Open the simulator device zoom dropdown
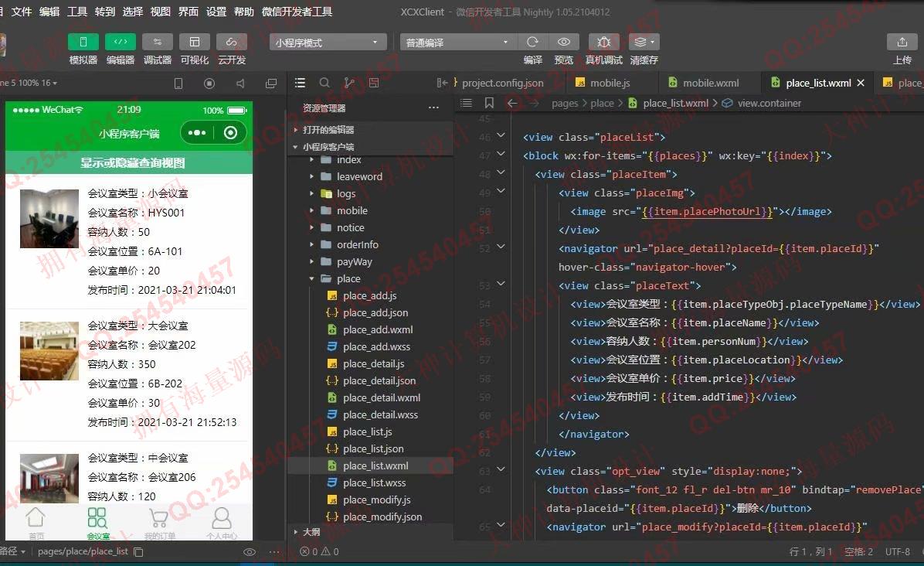 pos(29,84)
